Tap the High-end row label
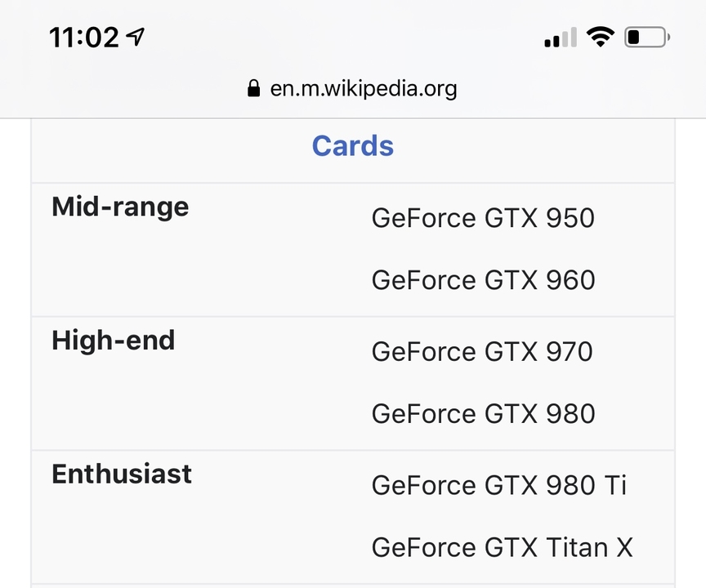Image resolution: width=706 pixels, height=588 pixels. (114, 340)
